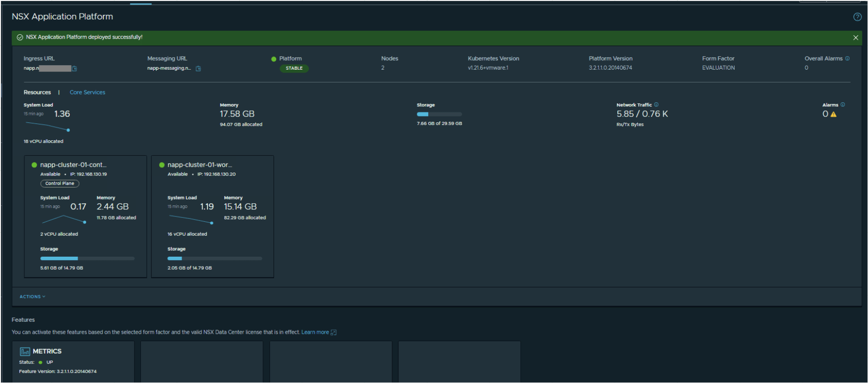Image resolution: width=868 pixels, height=383 pixels.
Task: Open the Learn more link
Action: [x=315, y=332]
